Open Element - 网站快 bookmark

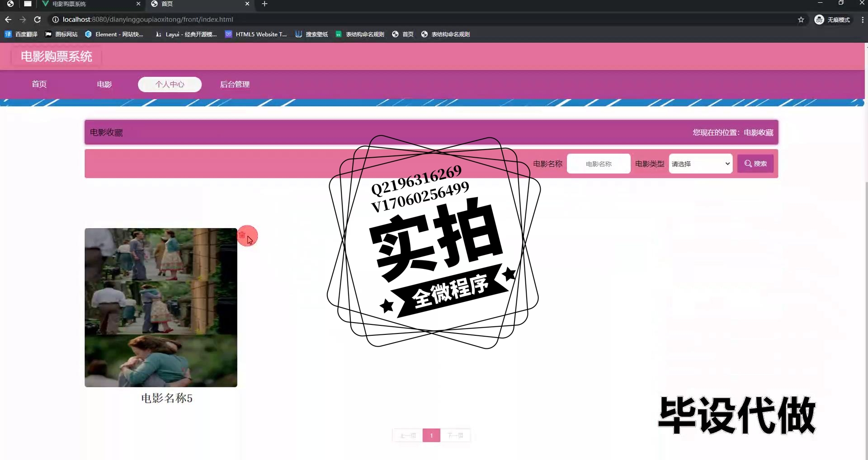tap(114, 34)
